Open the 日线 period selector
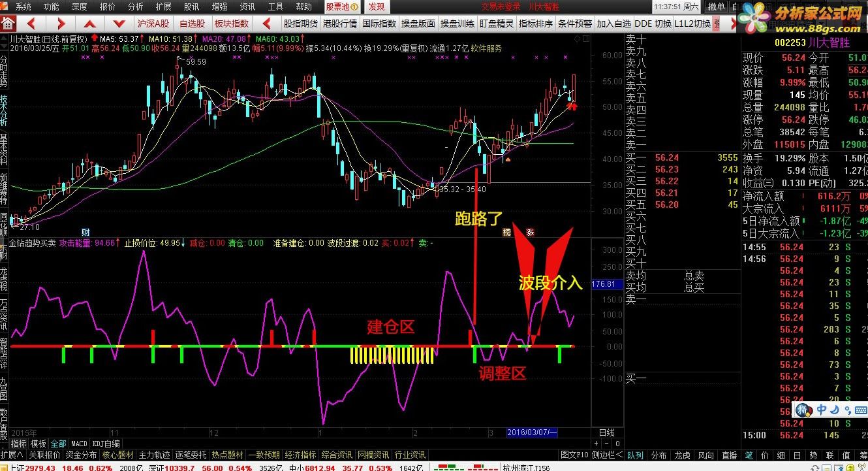The image size is (868, 471). [607, 432]
